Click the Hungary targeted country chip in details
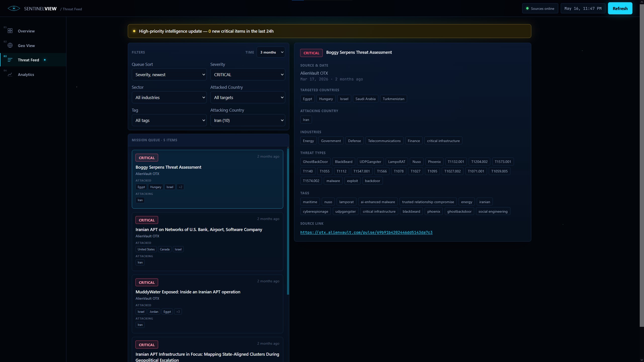The height and width of the screenshot is (362, 644). tap(326, 99)
